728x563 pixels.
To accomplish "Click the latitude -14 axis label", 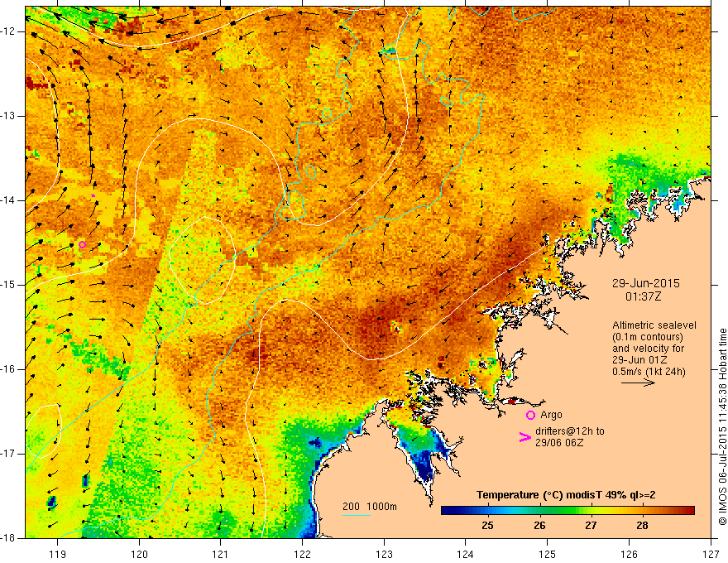I will coord(9,200).
